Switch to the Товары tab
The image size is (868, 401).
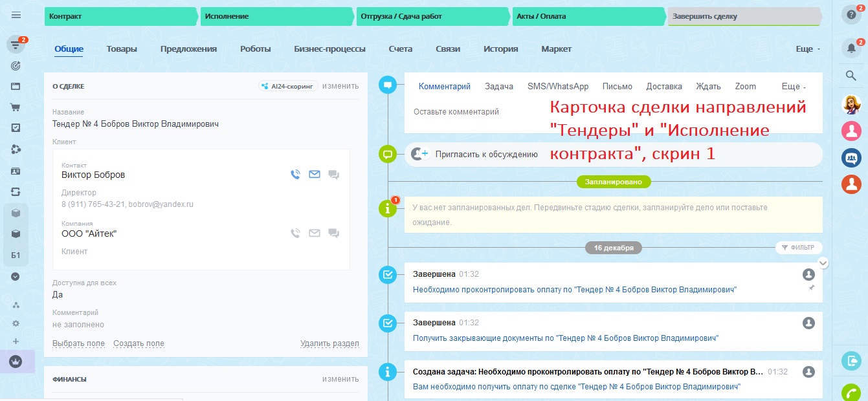[122, 49]
